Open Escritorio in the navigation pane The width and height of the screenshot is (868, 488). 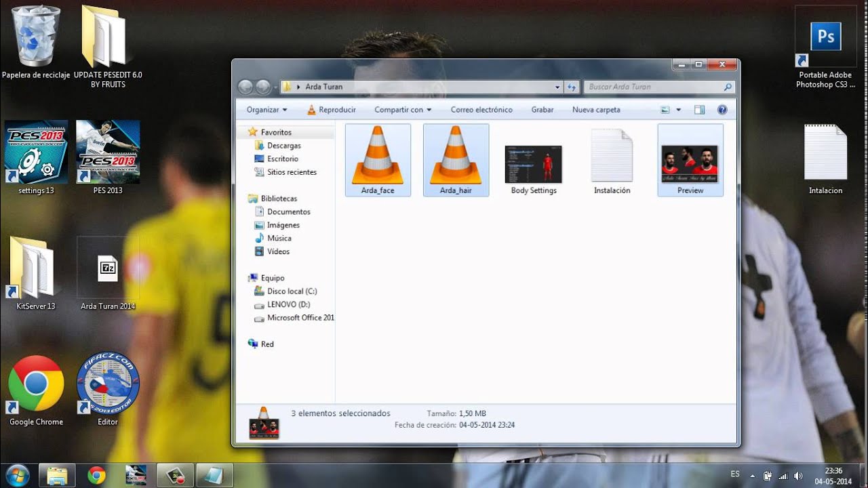[282, 159]
